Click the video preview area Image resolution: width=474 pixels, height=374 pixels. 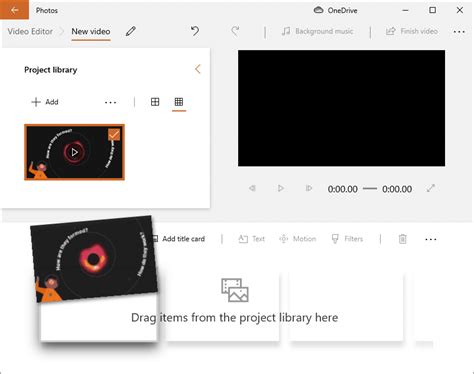(341, 108)
